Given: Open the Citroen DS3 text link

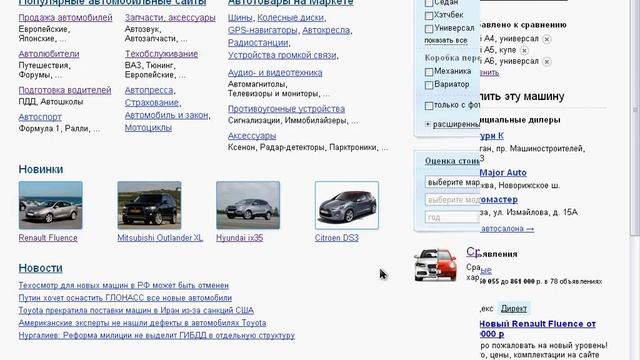Looking at the screenshot, I should (337, 238).
